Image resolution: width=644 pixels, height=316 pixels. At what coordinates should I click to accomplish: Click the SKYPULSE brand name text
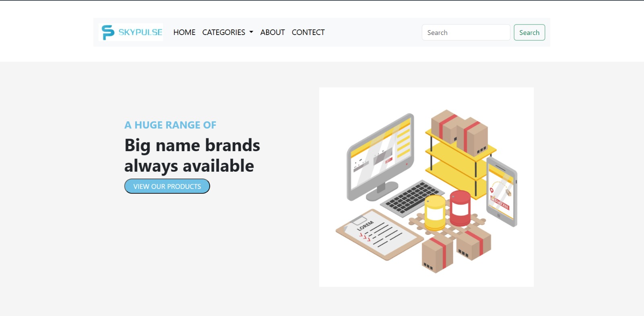tap(140, 32)
